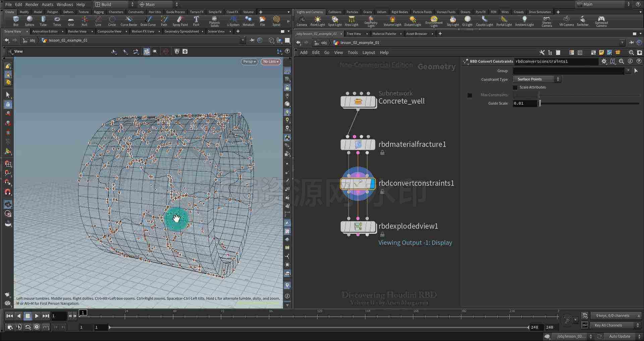Expand the Group field dropdown arrow
The image size is (644, 341).
coord(628,71)
